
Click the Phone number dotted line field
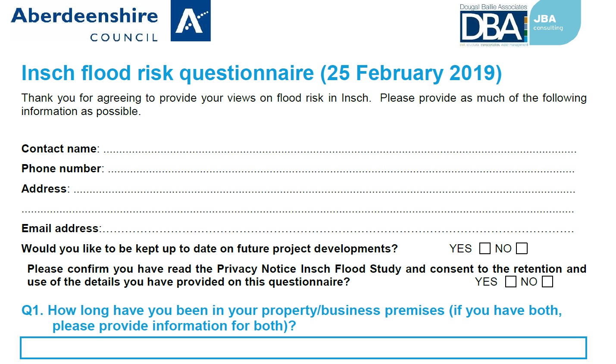point(341,171)
